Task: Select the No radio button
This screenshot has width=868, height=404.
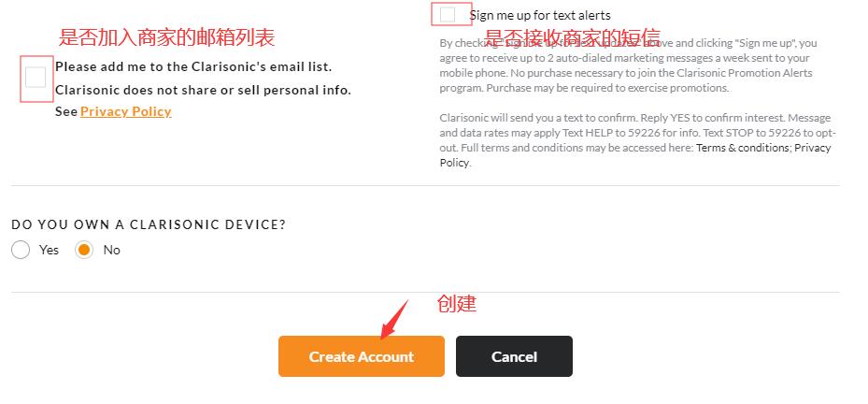Action: pyautogui.click(x=84, y=250)
